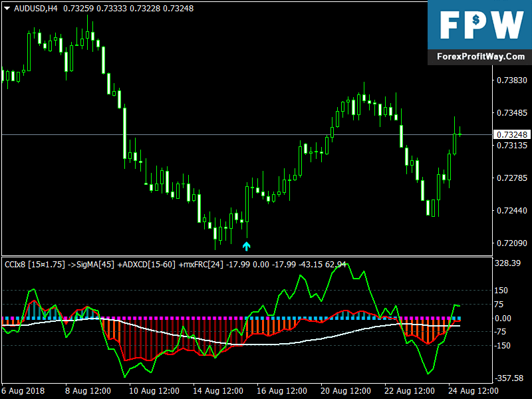
Task: Click the 22 Aug 12:00 time label
Action: pyautogui.click(x=410, y=391)
